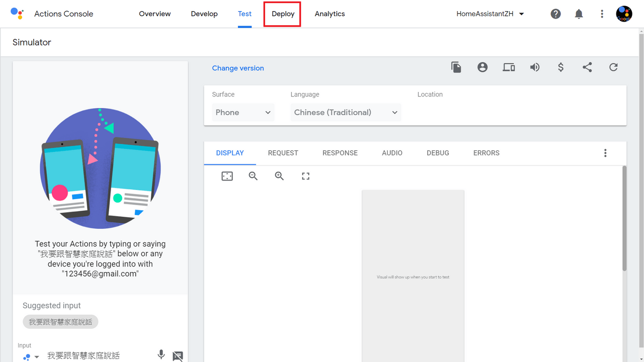Click the devices icon in simulator toolbar

pos(509,67)
